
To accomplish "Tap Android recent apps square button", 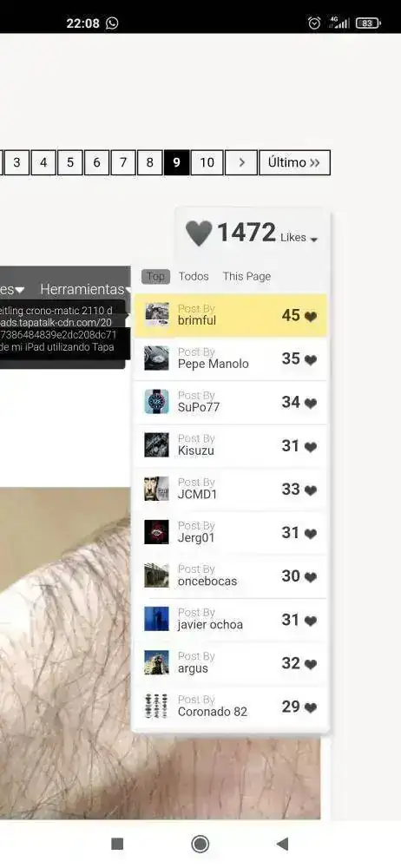I will [117, 844].
